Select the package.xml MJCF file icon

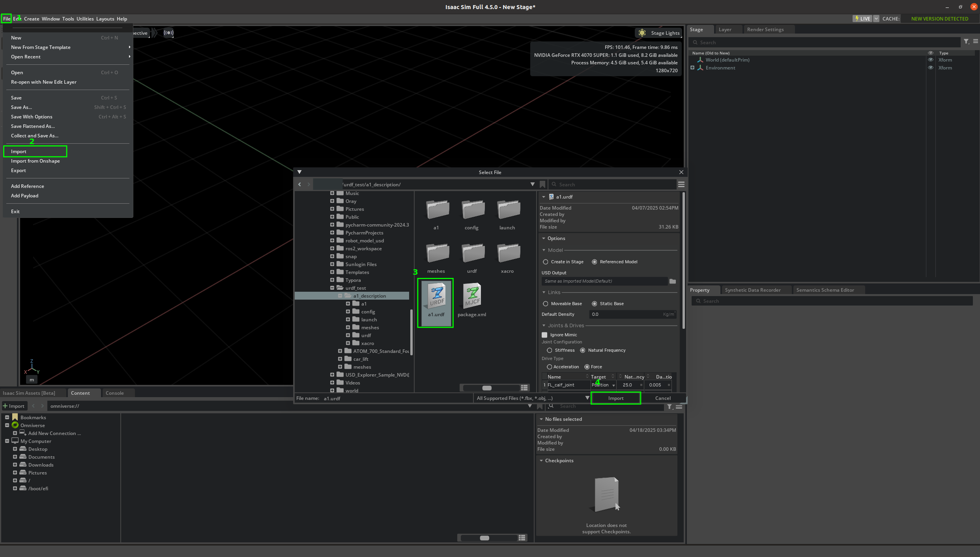(x=472, y=296)
